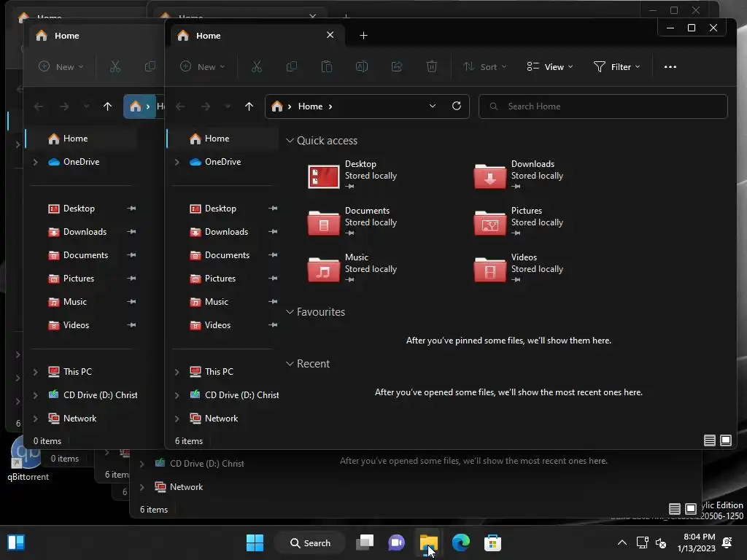Viewport: 747px width, 560px height.
Task: Open qBittorrent desktop shortcut
Action: pos(28,459)
